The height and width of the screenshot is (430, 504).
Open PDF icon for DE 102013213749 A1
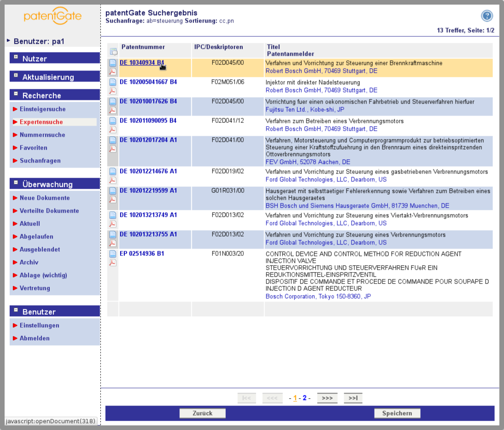[113, 224]
